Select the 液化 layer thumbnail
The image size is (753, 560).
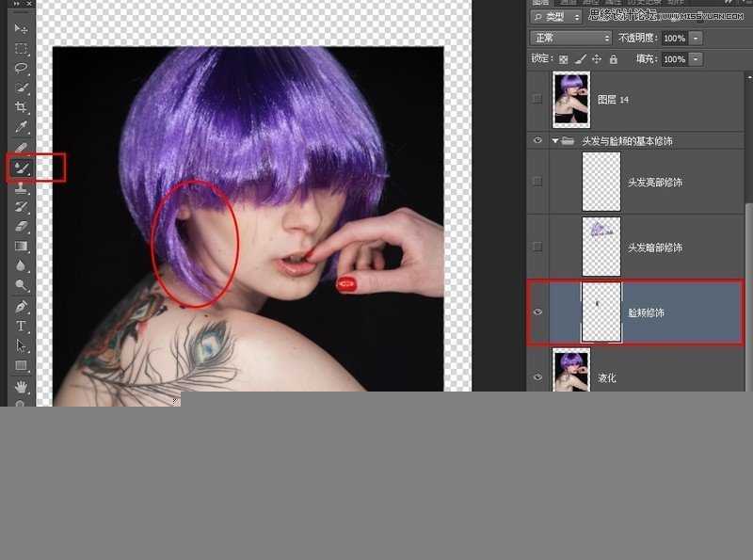pyautogui.click(x=571, y=370)
